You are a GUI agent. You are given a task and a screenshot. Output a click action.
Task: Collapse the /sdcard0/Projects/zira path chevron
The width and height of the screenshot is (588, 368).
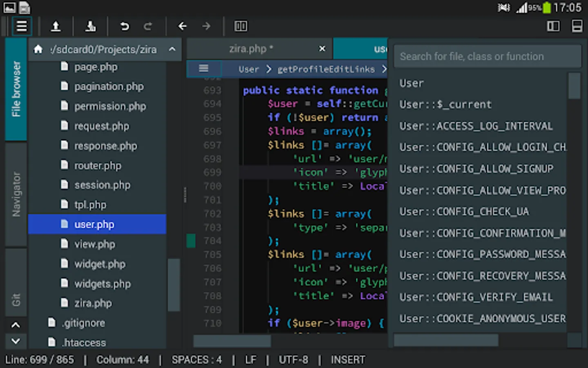(172, 49)
